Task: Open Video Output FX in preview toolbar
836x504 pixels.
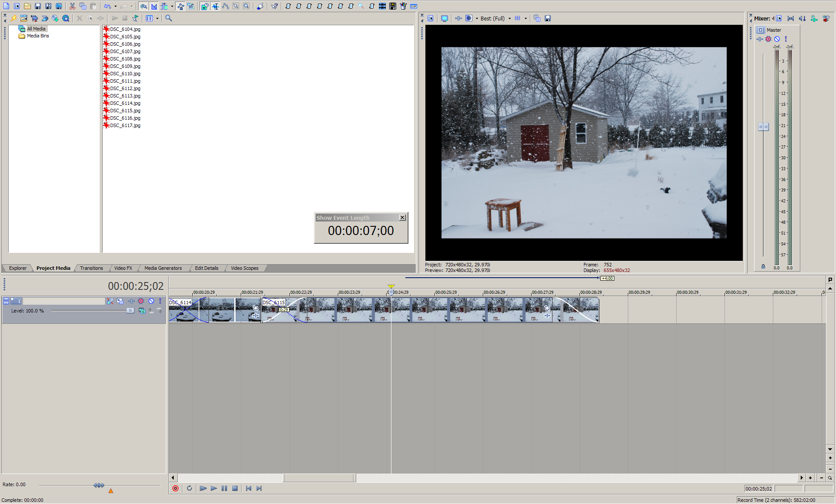Action: [x=458, y=18]
